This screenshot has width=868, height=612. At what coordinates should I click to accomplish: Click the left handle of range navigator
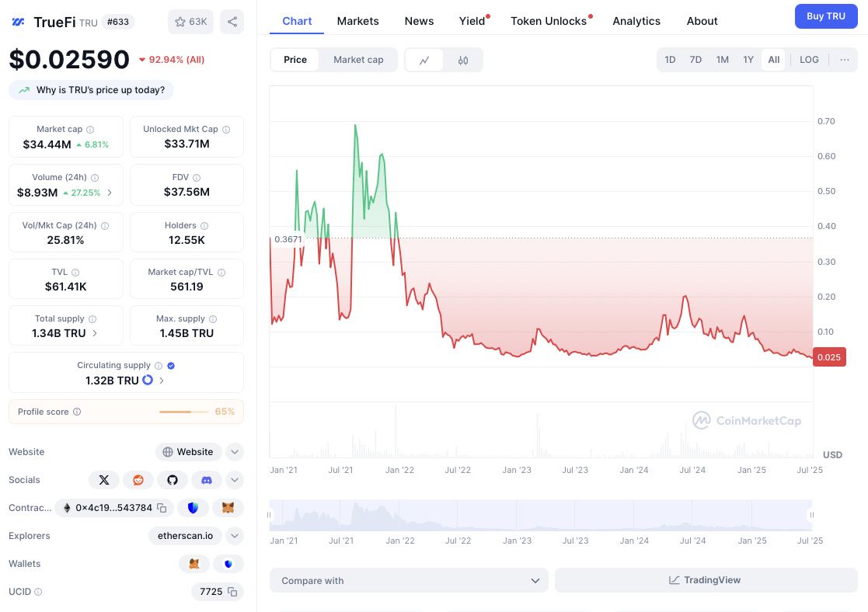coord(270,515)
